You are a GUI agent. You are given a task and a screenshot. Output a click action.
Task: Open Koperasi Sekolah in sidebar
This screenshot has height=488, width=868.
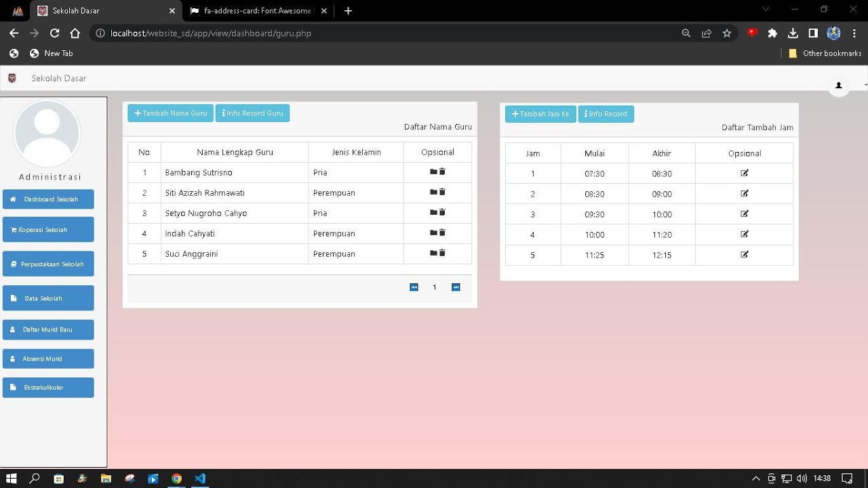[48, 230]
